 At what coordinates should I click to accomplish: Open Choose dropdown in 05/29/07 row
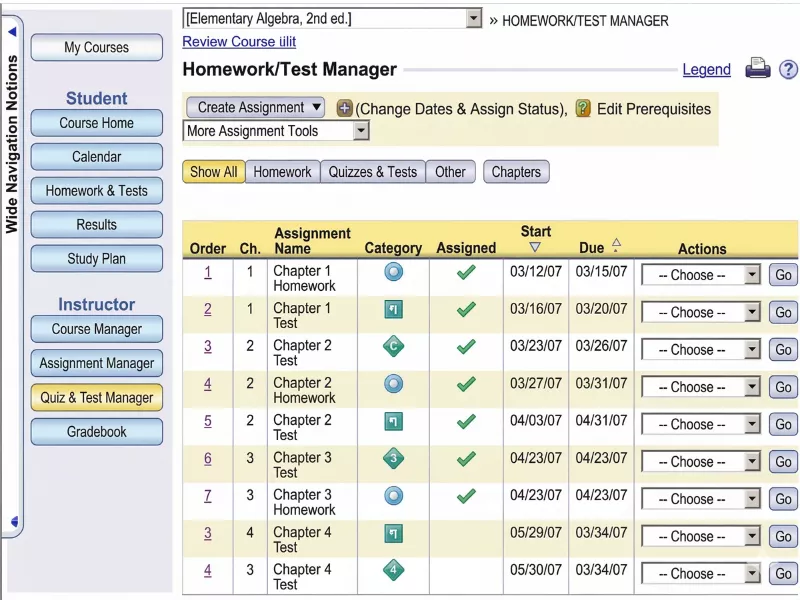pyautogui.click(x=701, y=536)
